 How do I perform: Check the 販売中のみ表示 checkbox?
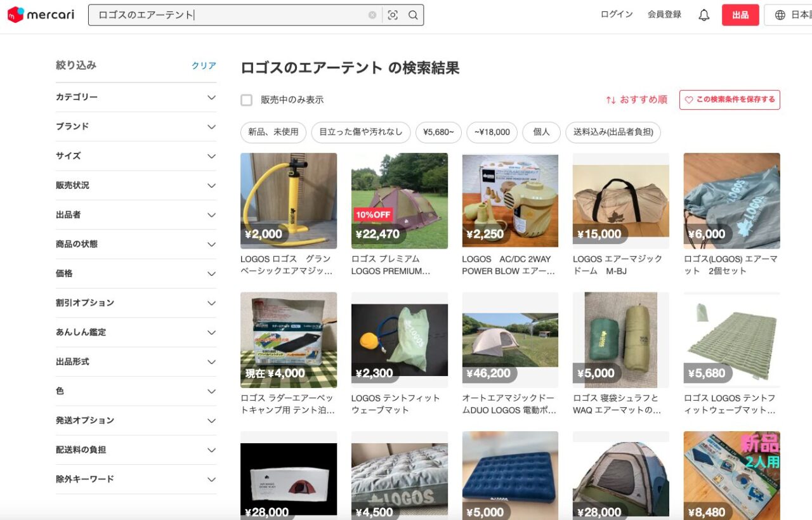pyautogui.click(x=246, y=100)
